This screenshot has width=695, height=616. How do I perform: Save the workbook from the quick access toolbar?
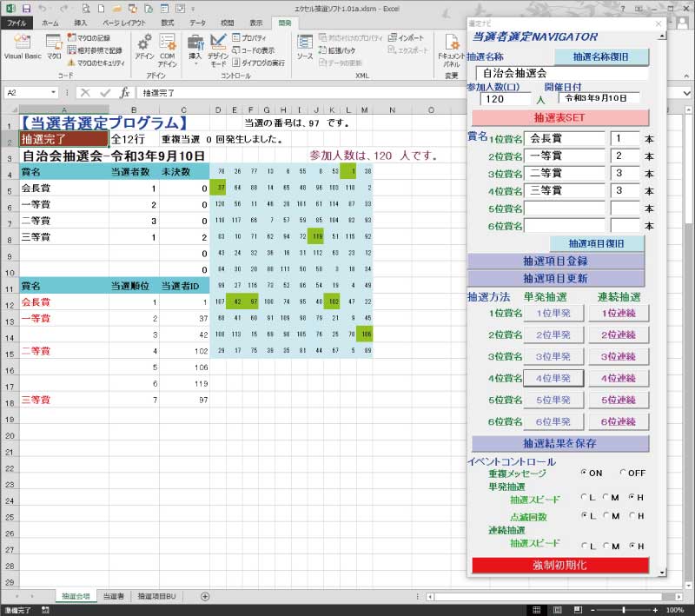coord(26,9)
